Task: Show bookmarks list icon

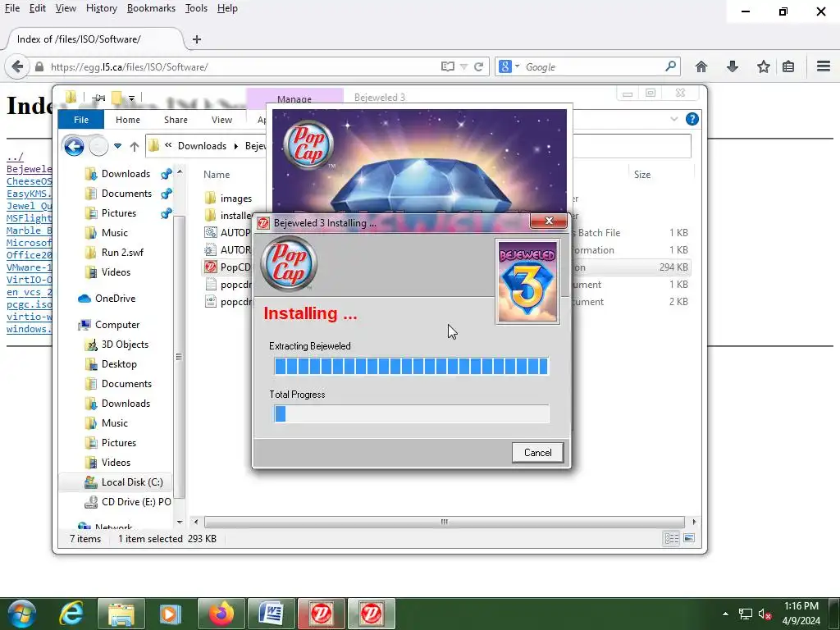Action: click(788, 66)
